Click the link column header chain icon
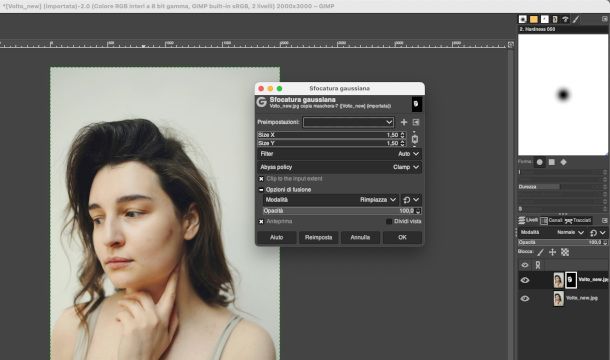The height and width of the screenshot is (360, 610). pos(538,265)
